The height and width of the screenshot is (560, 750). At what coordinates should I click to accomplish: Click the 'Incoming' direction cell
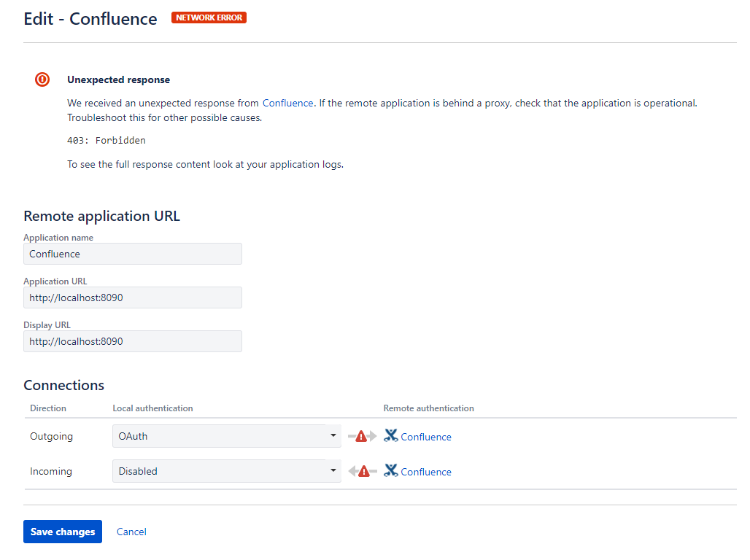pyautogui.click(x=50, y=472)
